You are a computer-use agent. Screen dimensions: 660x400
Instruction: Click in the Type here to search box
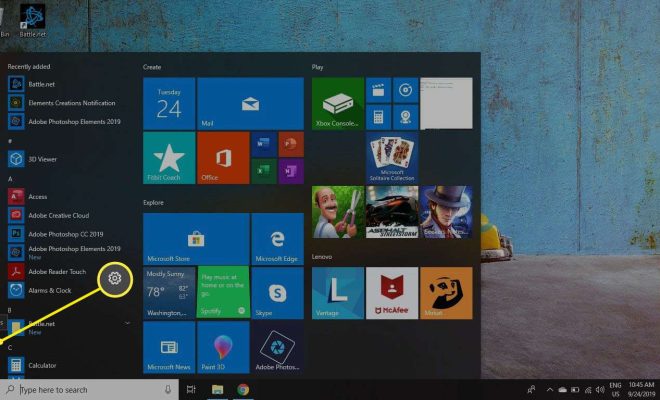(x=89, y=390)
